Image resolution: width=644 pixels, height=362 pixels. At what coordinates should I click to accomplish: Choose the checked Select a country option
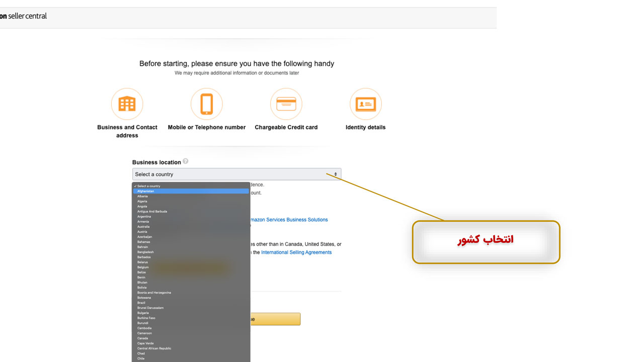pyautogui.click(x=191, y=186)
